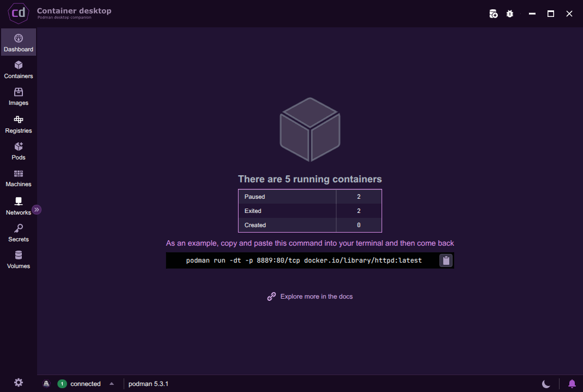
Task: Select the Paused row label
Action: [255, 197]
